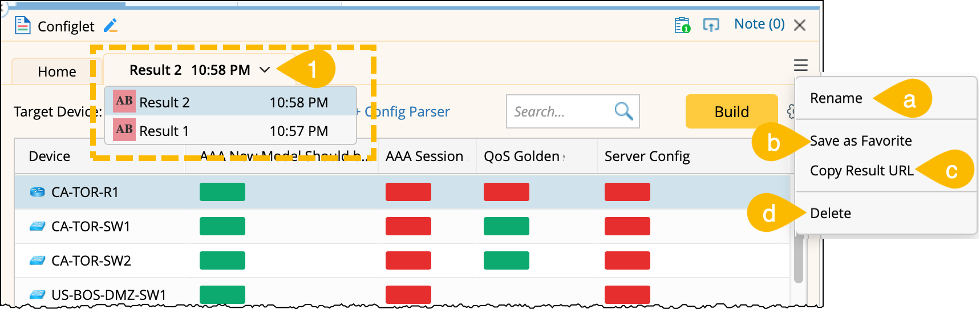Open the hamburger menu icon
The height and width of the screenshot is (313, 980).
click(x=801, y=65)
